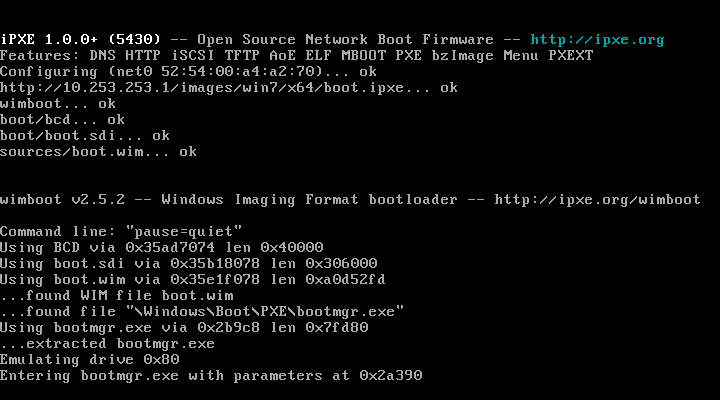Click the "Using boot.wim via" line
Screen dimensions: 720x400
click(x=192, y=280)
